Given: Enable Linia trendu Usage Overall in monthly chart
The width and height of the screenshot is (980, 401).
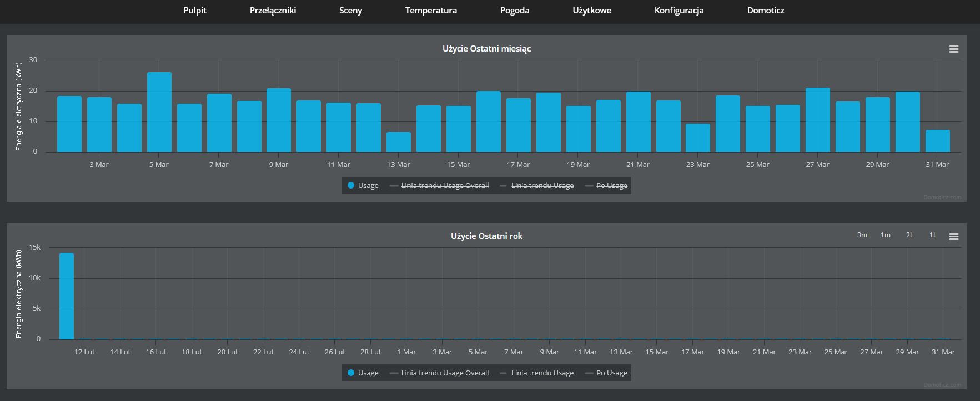Looking at the screenshot, I should (439, 186).
